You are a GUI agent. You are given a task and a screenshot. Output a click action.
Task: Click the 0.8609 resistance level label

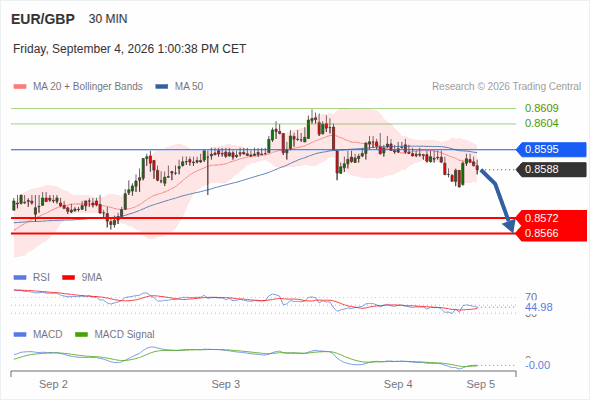point(541,108)
